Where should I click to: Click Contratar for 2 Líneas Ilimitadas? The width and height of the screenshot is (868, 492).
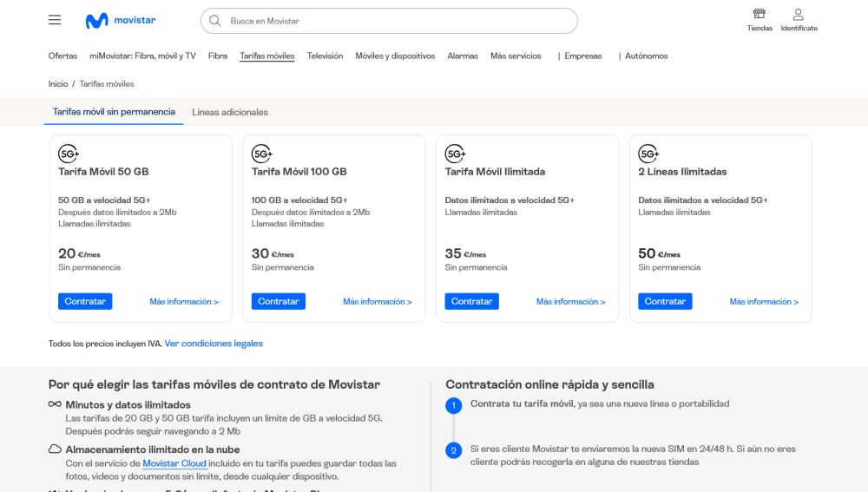[665, 301]
